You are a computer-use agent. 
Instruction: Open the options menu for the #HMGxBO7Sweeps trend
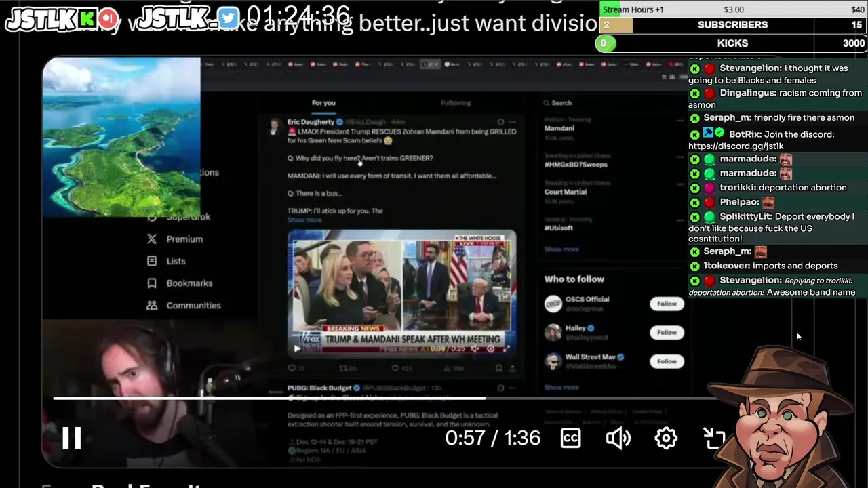coord(679,157)
